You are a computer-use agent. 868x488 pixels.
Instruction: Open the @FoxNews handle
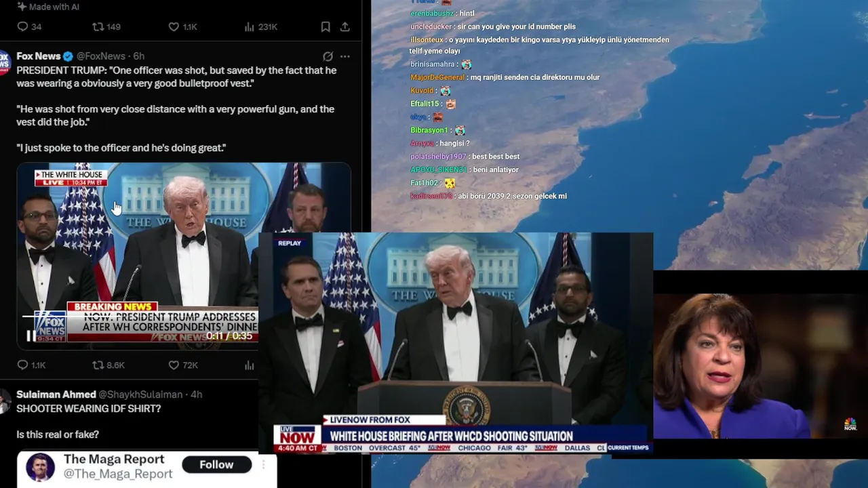[101, 56]
